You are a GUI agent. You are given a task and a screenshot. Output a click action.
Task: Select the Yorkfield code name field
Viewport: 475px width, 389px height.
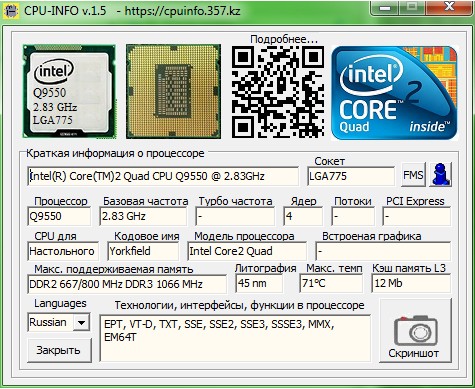point(143,251)
